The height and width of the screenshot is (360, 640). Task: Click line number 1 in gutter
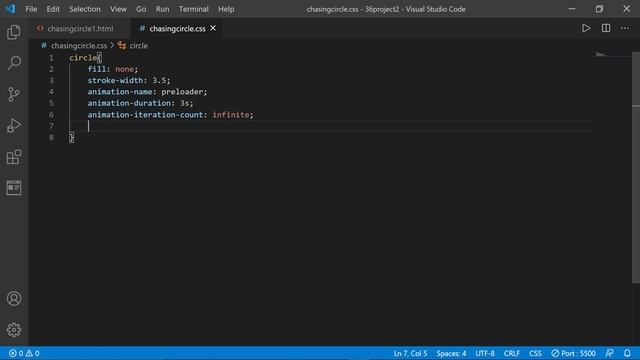(x=51, y=58)
